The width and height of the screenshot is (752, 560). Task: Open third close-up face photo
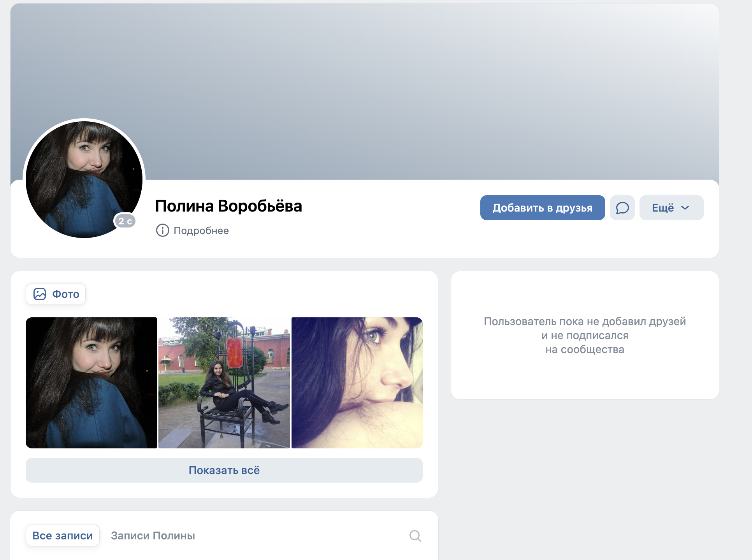(357, 383)
